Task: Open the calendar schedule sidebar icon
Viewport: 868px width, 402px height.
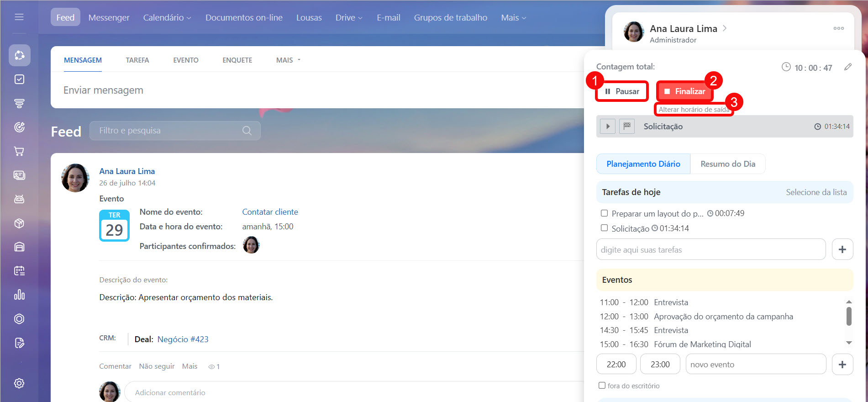Action: pos(19,271)
